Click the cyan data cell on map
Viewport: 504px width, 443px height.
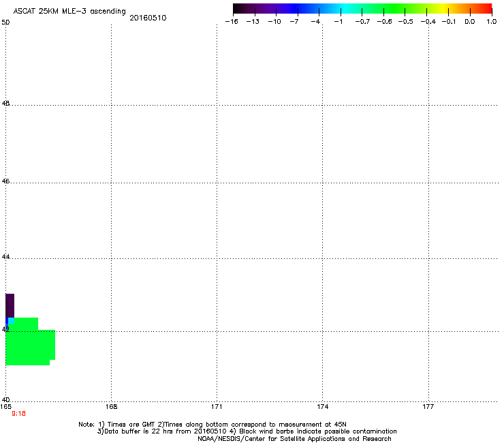pos(12,321)
